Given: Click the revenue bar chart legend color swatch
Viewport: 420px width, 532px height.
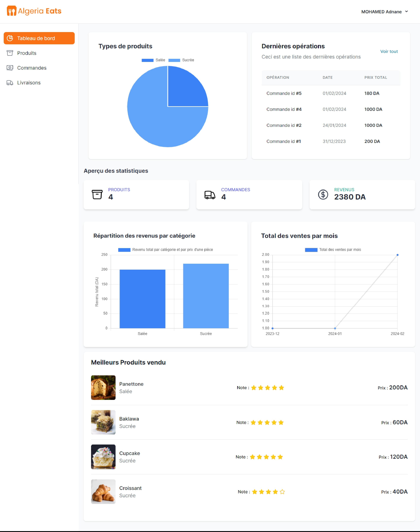Looking at the screenshot, I should click(x=124, y=250).
